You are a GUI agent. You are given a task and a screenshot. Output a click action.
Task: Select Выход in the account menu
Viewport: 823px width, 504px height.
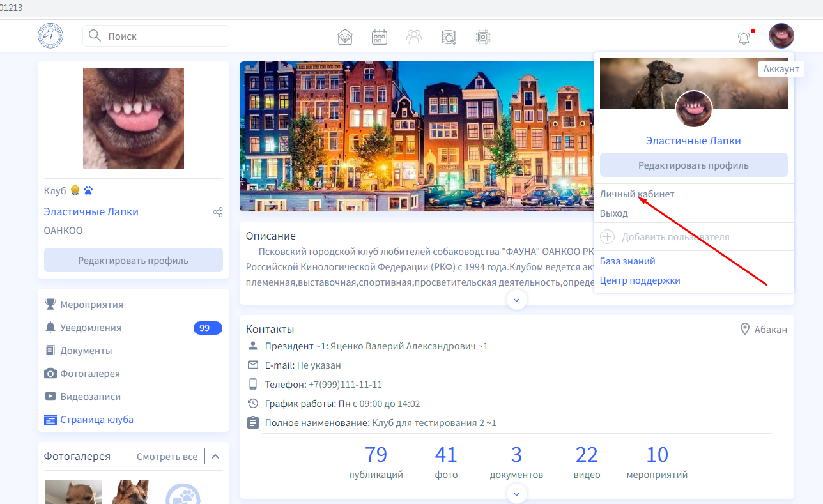613,213
